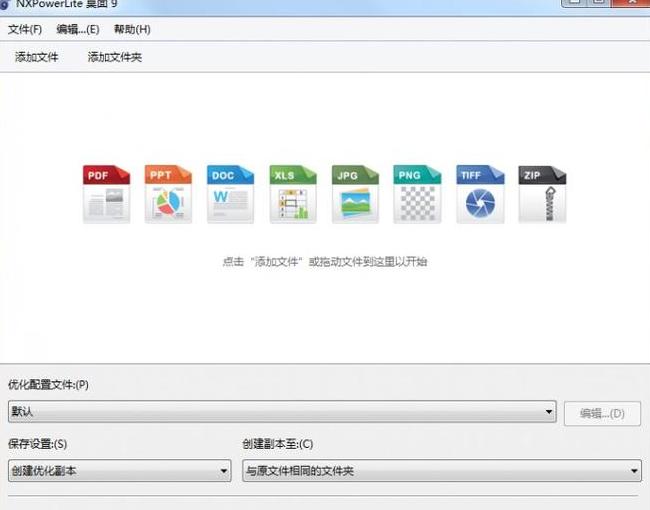Click the PDF file type icon
The width and height of the screenshot is (650, 510).
coord(107,194)
